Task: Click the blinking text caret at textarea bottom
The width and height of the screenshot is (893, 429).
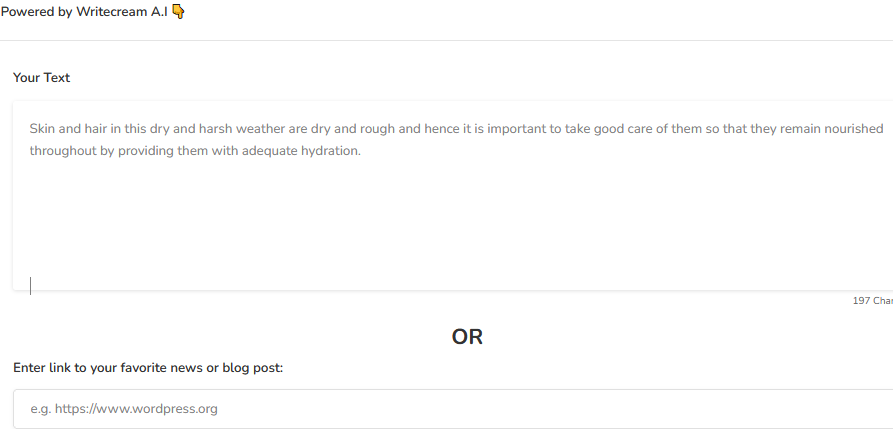Action: [30, 286]
